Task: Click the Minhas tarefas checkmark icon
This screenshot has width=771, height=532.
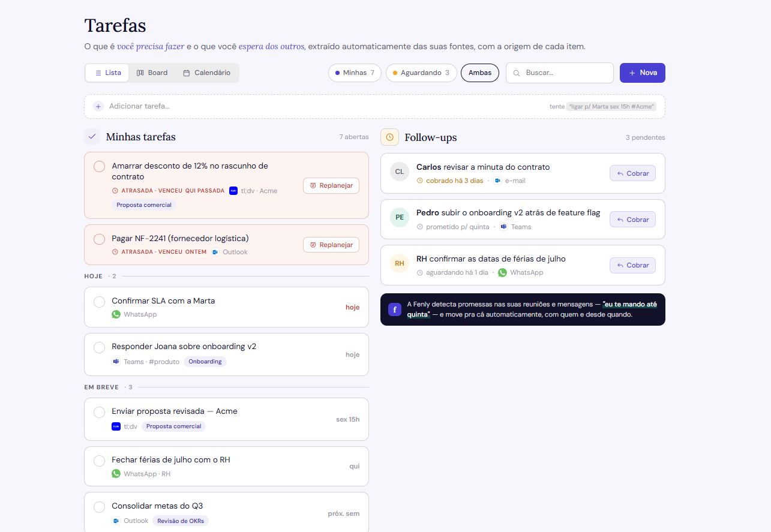Action: click(x=92, y=137)
